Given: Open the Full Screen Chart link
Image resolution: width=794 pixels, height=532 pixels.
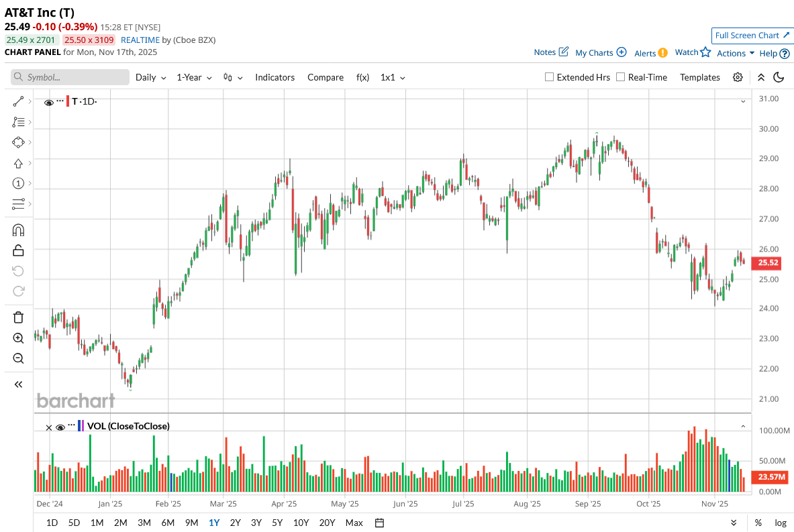Looking at the screenshot, I should (x=752, y=36).
